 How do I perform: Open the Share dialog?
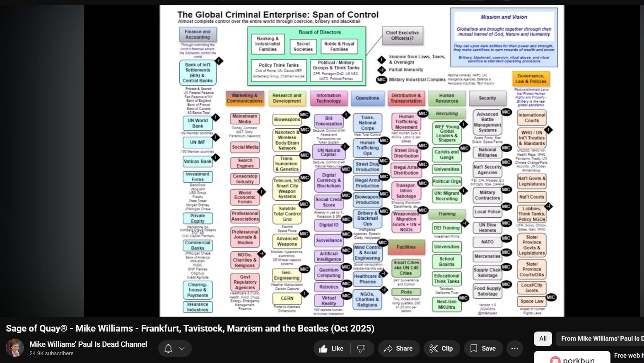(398, 349)
